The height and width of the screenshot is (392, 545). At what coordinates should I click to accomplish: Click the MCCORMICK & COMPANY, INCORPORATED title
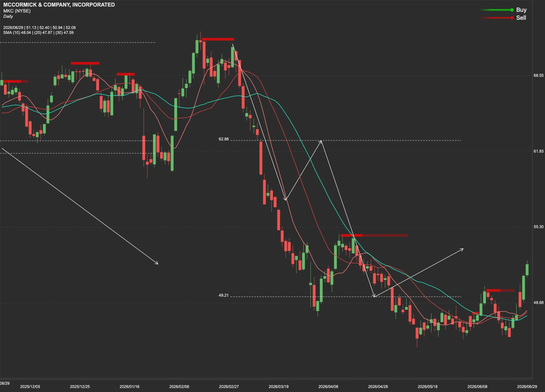pyautogui.click(x=59, y=5)
